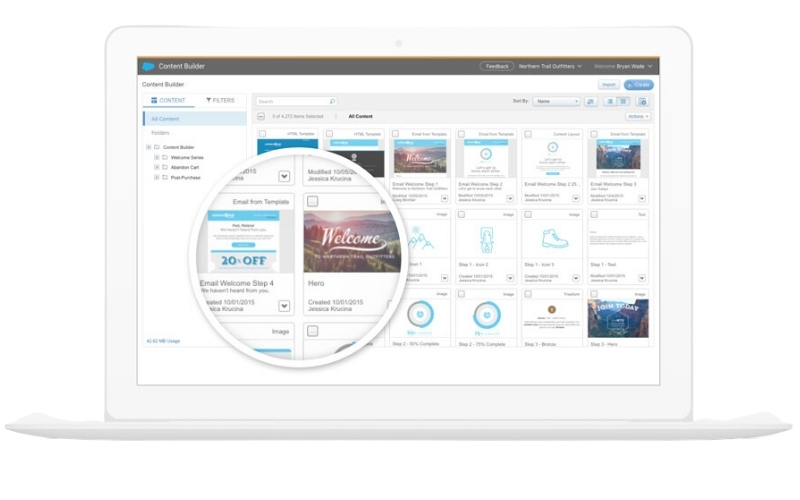Open the Sort By Name dropdown
The image size is (800, 500).
pos(556,101)
